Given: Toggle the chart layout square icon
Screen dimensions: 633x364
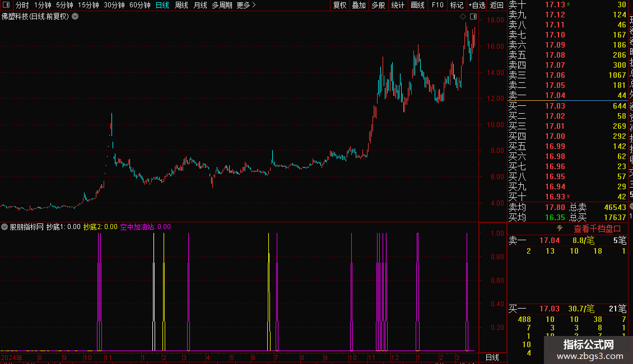Looking at the screenshot, I should tap(473, 17).
